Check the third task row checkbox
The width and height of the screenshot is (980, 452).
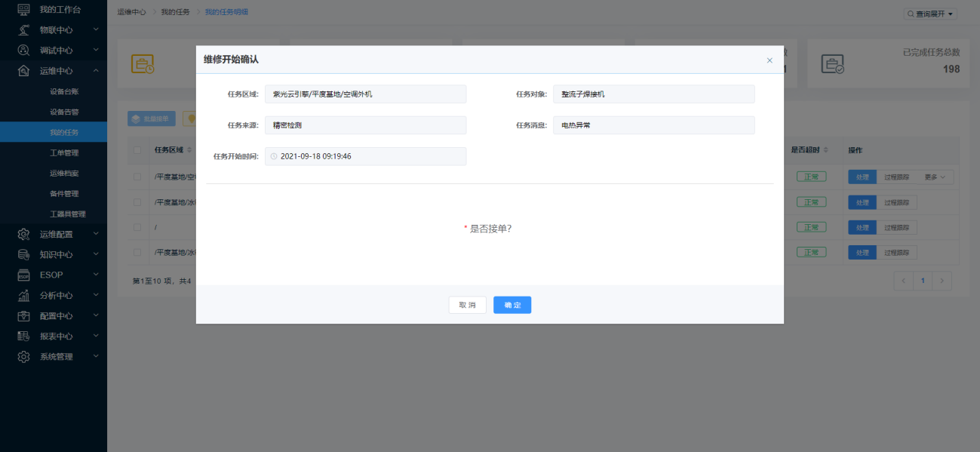pyautogui.click(x=137, y=227)
